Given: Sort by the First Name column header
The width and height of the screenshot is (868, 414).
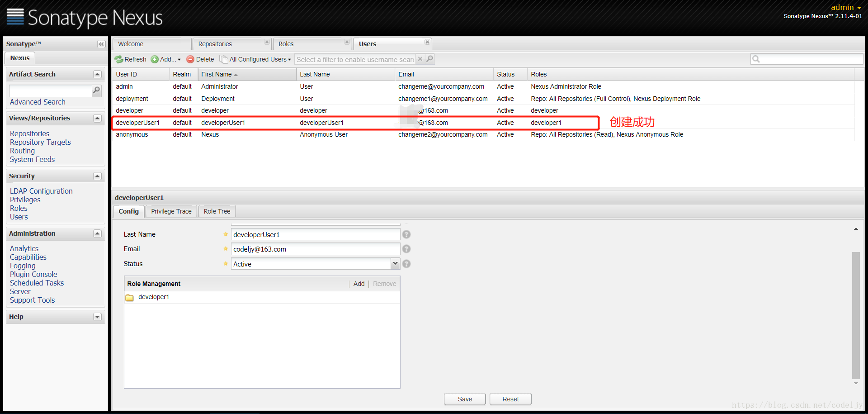Looking at the screenshot, I should pyautogui.click(x=247, y=74).
